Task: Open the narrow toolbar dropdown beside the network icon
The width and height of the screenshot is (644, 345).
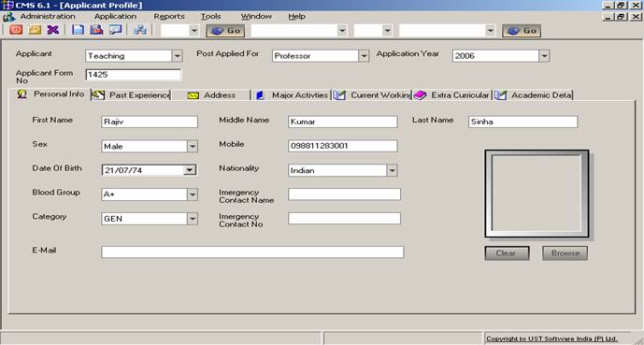Action: point(193,31)
